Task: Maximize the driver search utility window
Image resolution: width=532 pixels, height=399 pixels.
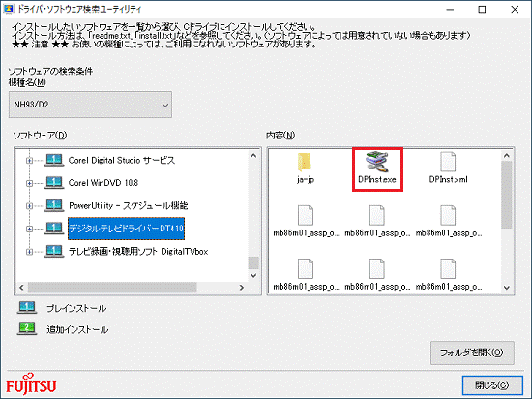Action: pos(482,9)
